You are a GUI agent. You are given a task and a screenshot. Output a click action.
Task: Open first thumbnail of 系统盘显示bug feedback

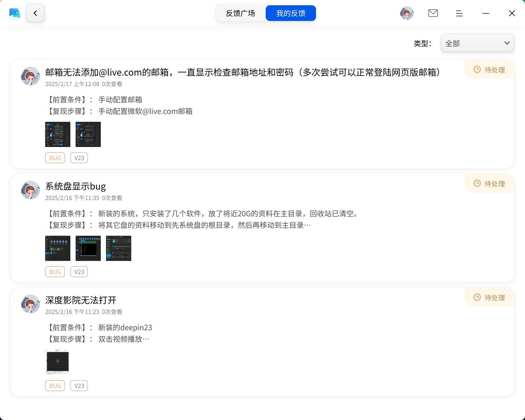(x=58, y=248)
